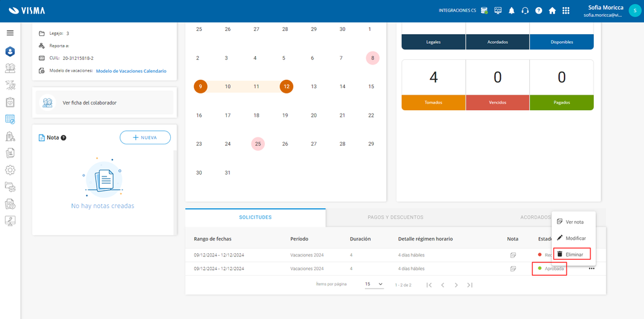Select Modificar in the context menu
644x319 pixels.
pos(574,238)
